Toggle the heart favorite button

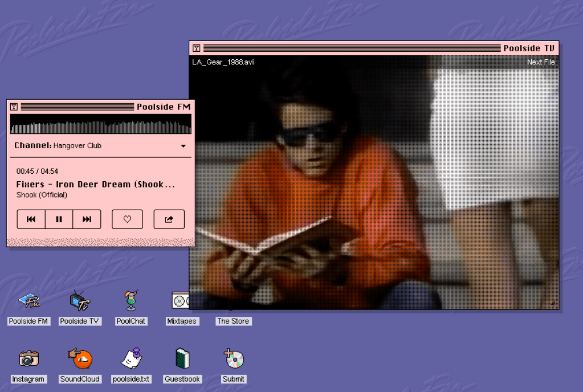point(128,219)
